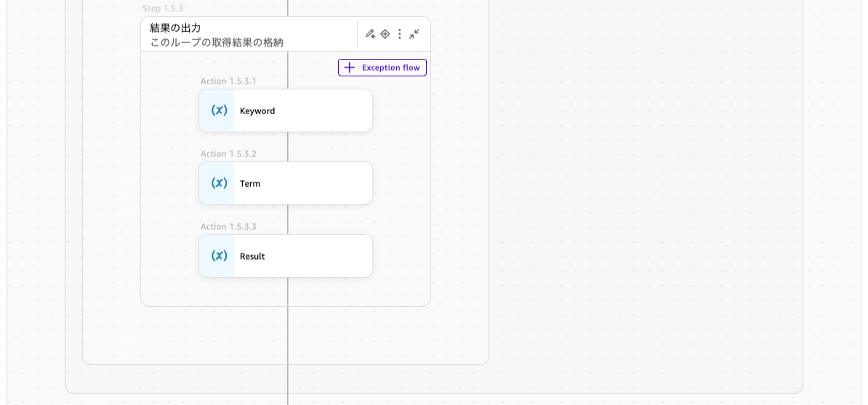Click the diamond plus icon in step header
Screen dimensions: 868x405
[x=385, y=33]
